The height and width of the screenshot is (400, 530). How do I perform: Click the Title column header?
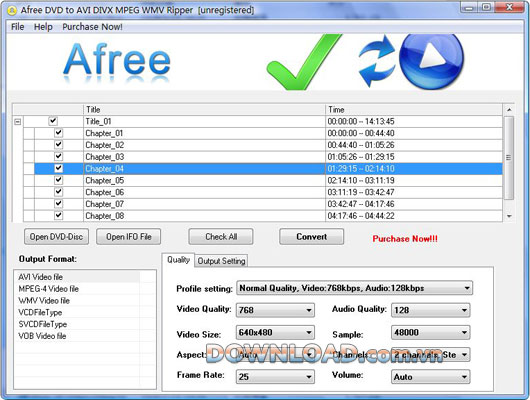204,110
